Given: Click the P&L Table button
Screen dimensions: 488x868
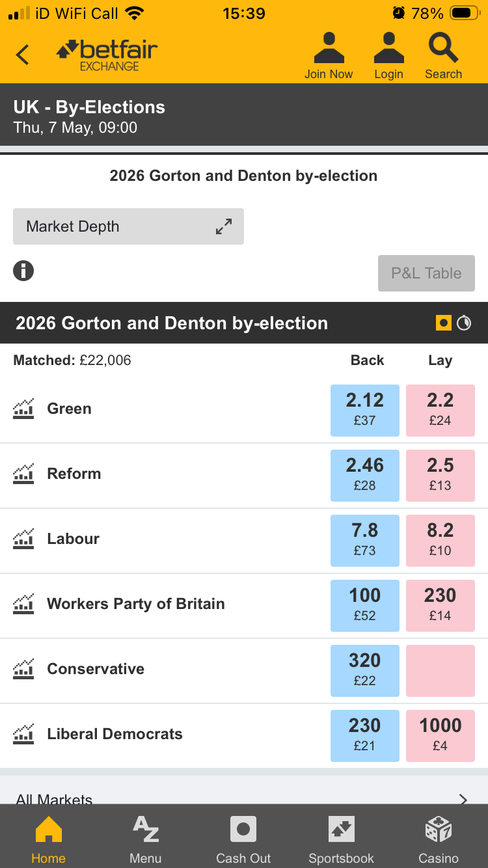Looking at the screenshot, I should (x=426, y=273).
